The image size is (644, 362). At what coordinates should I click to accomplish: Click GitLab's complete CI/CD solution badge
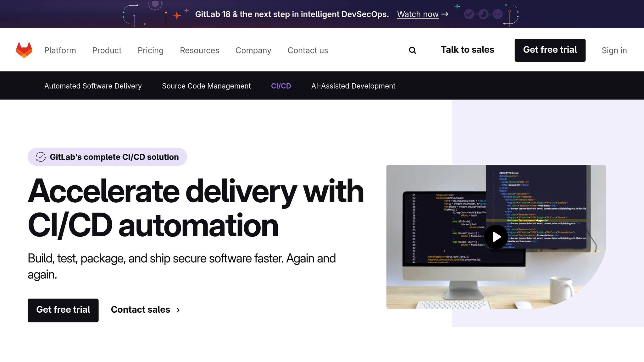(107, 157)
